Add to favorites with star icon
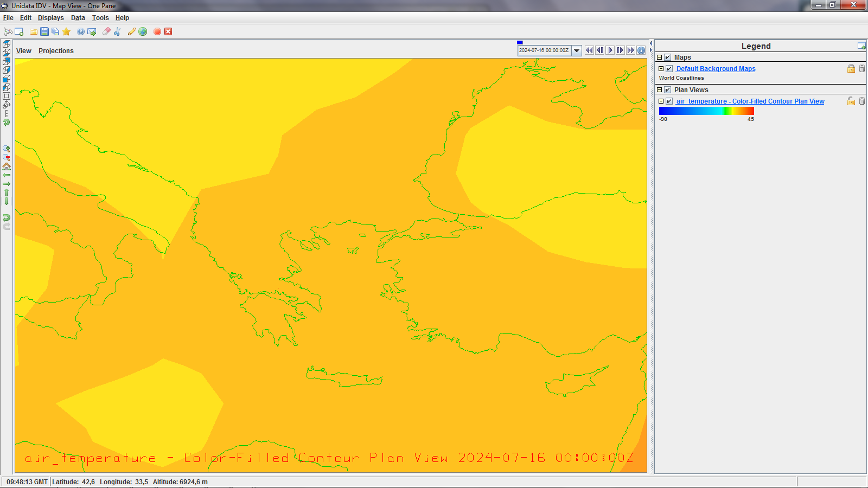 [x=66, y=31]
